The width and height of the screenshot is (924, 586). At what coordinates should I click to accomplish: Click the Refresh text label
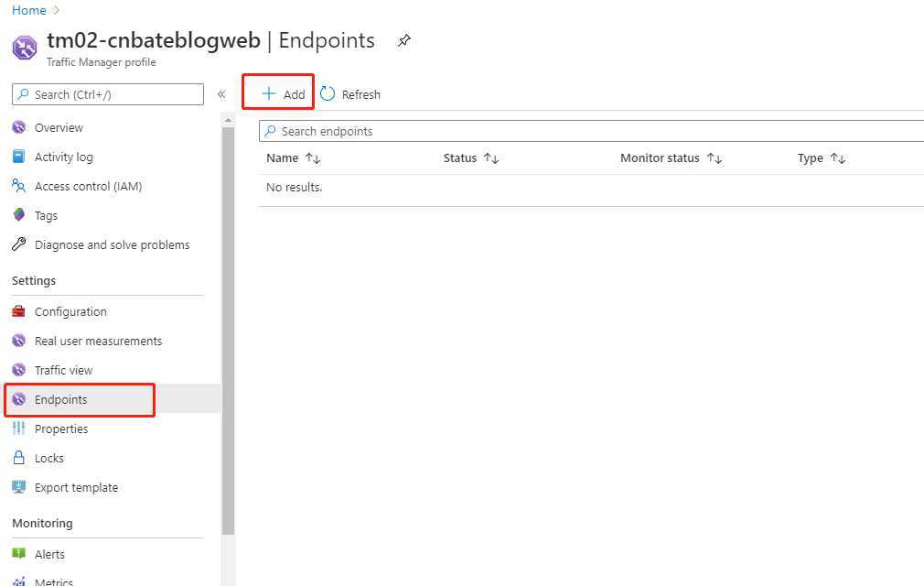pyautogui.click(x=360, y=94)
